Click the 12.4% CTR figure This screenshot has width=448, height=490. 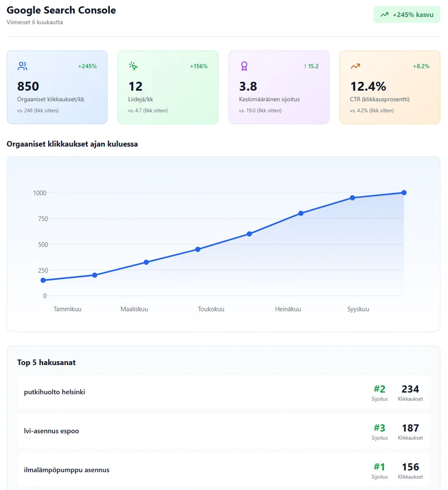368,86
